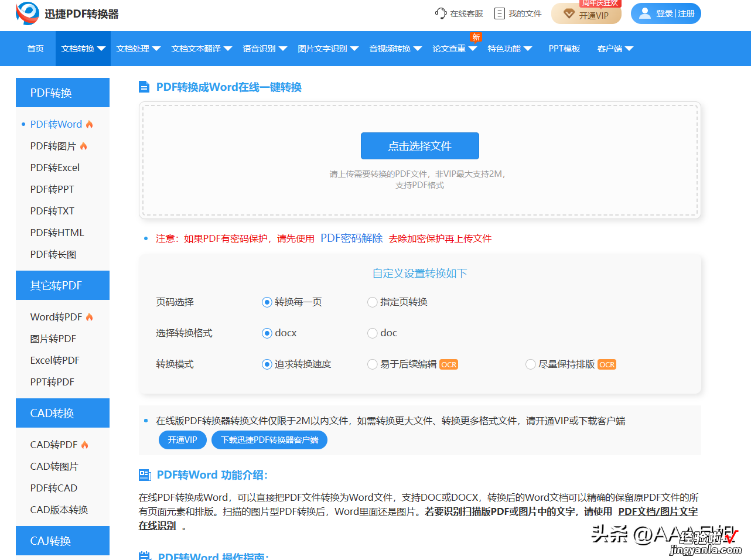
Task: Open the CAD版本转换 sidebar item
Action: click(59, 510)
